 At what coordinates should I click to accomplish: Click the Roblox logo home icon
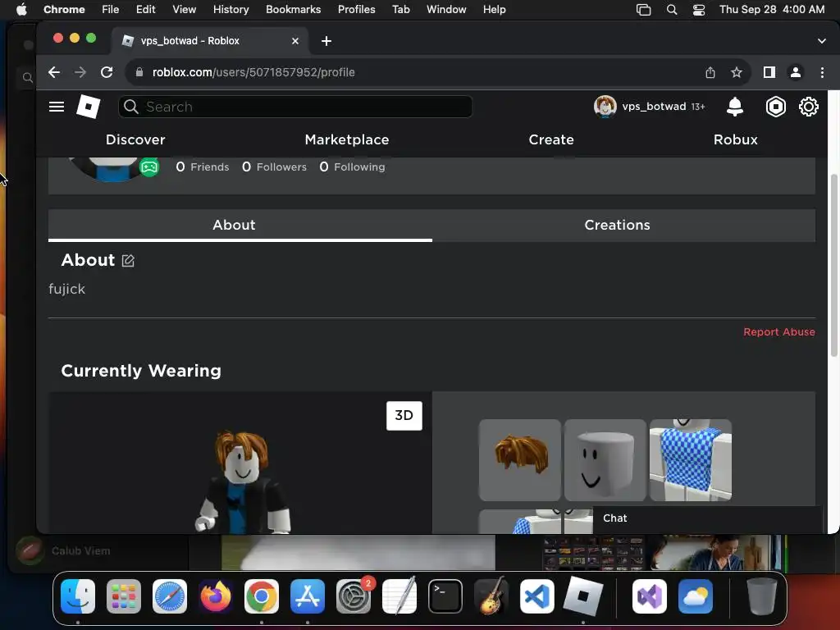[89, 107]
